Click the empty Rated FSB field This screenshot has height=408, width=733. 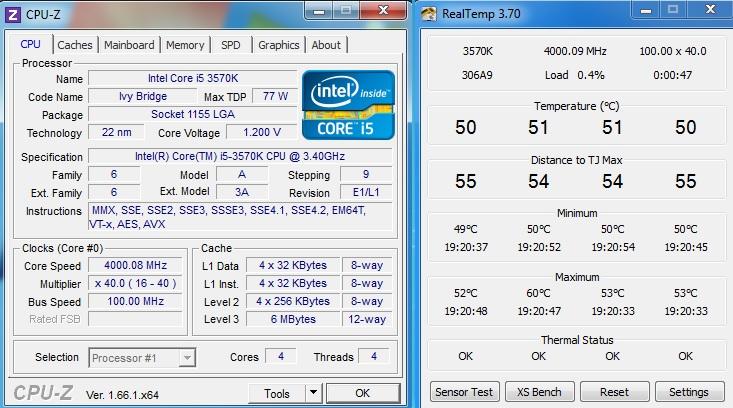(135, 319)
